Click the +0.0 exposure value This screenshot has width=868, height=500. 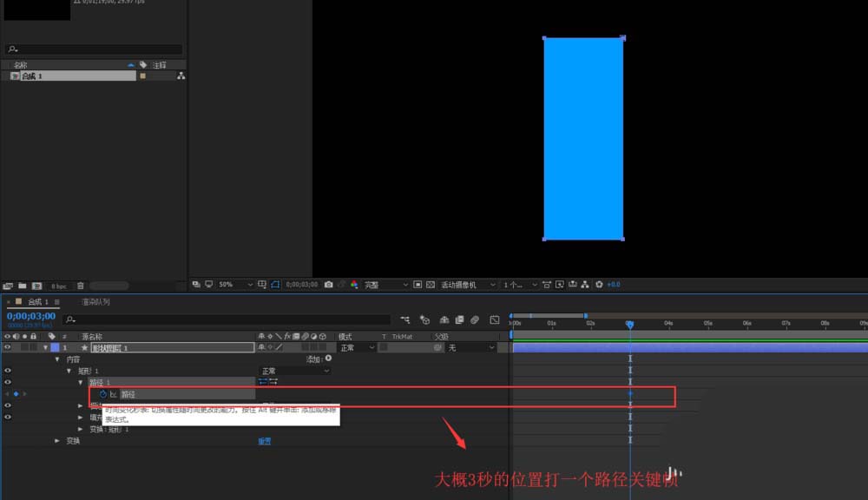[x=614, y=285]
